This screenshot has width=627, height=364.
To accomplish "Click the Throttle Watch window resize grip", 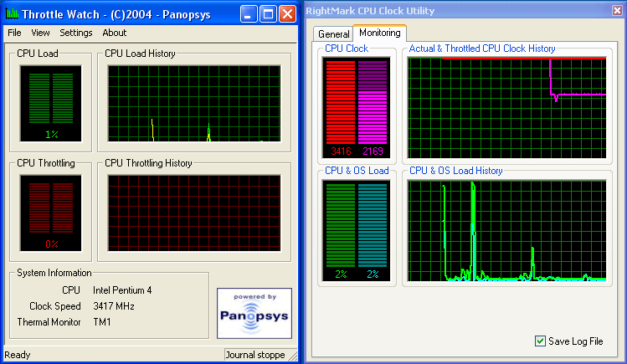I will pyautogui.click(x=292, y=355).
